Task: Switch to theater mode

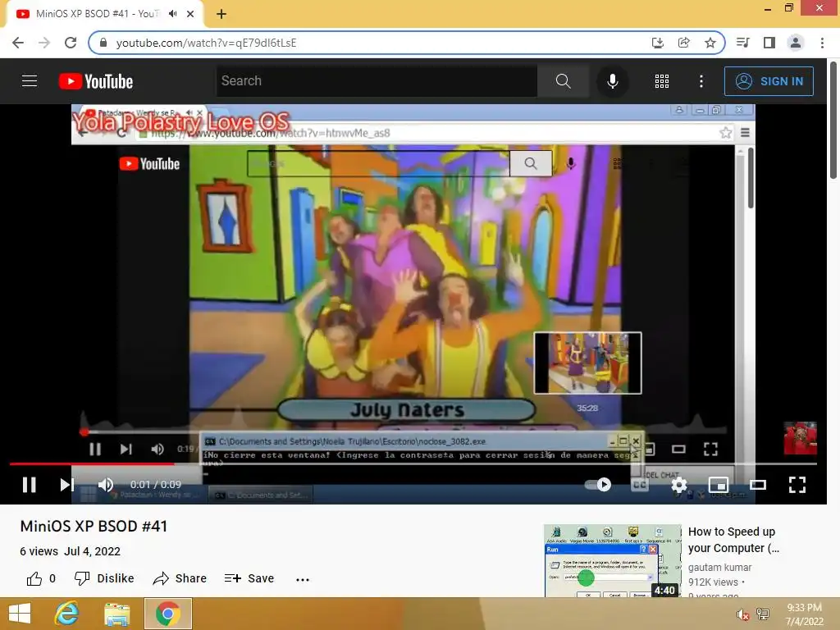Action: pyautogui.click(x=757, y=485)
